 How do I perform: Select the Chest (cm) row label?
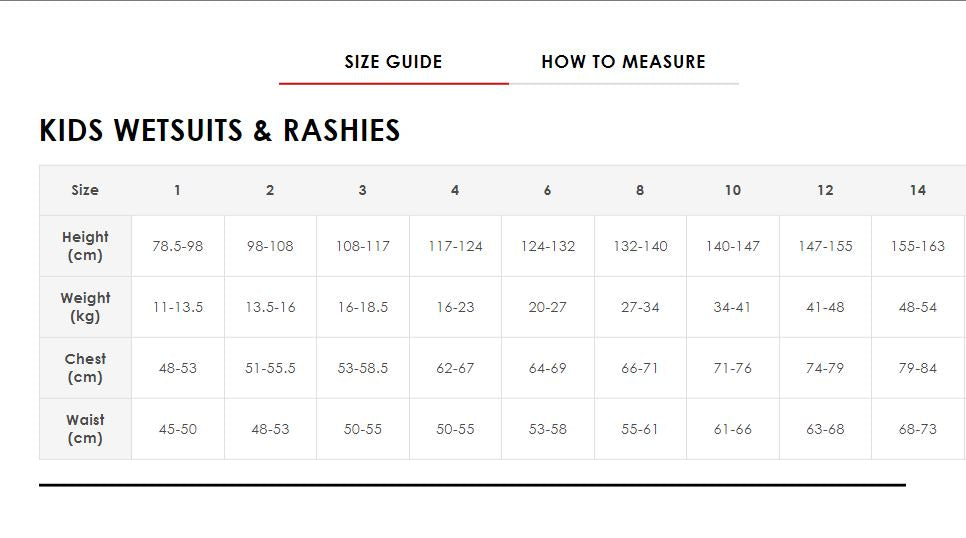(85, 368)
